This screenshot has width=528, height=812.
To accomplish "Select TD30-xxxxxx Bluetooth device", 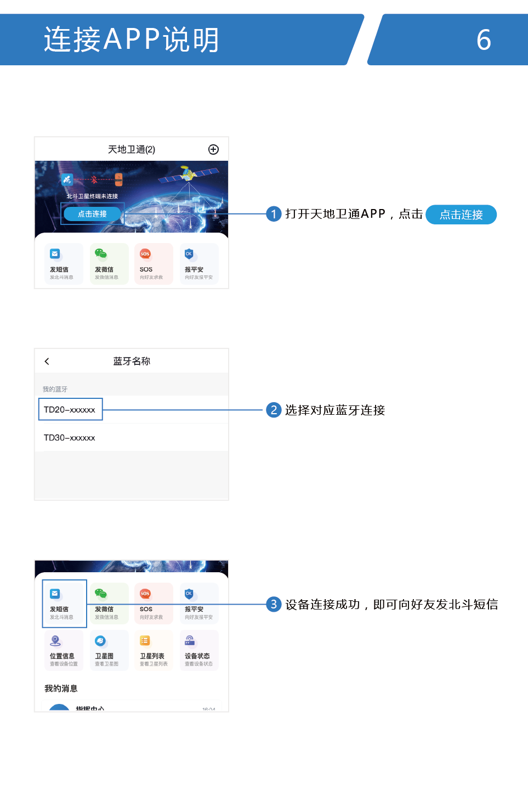I will coord(132,438).
